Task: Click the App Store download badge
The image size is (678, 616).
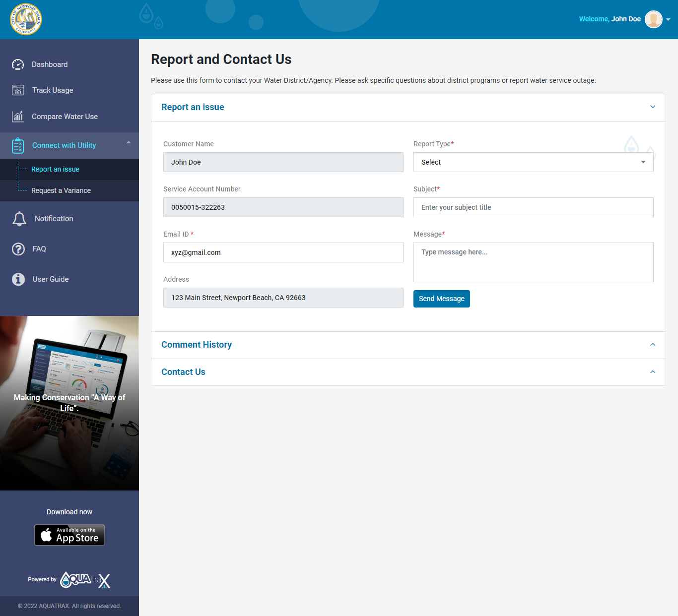Action: (69, 535)
